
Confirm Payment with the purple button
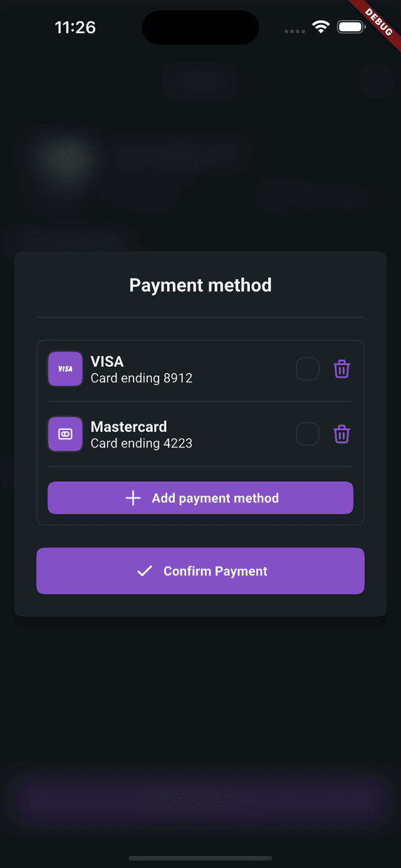pos(200,571)
